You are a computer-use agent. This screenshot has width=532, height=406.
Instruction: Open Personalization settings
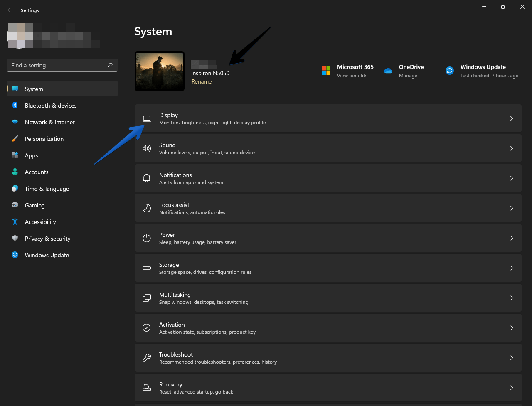coord(62,139)
